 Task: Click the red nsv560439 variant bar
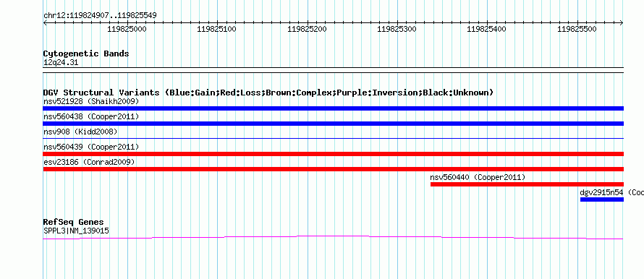(333, 154)
